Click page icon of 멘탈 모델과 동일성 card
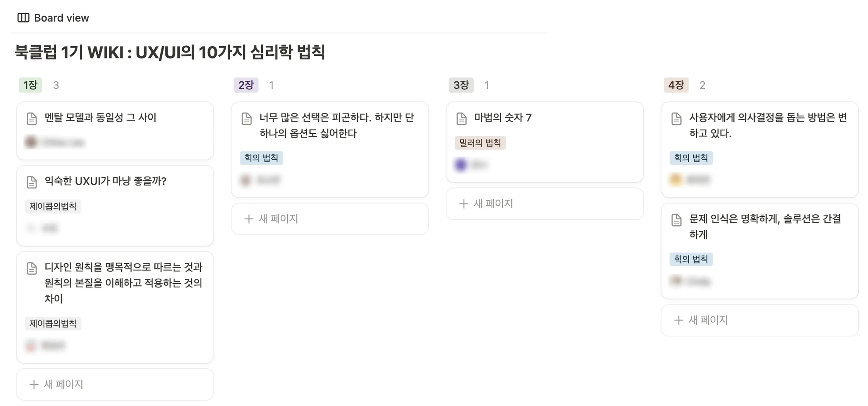This screenshot has width=868, height=406. (32, 119)
